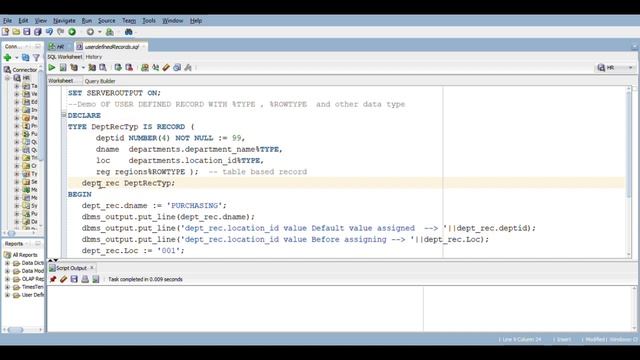
Task: Click the Explain Plan icon
Action: coord(74,67)
